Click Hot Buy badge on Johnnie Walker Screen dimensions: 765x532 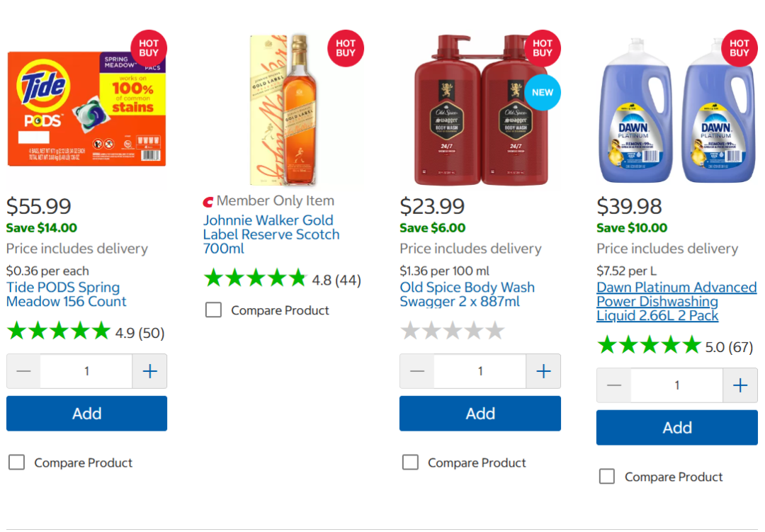(x=346, y=49)
